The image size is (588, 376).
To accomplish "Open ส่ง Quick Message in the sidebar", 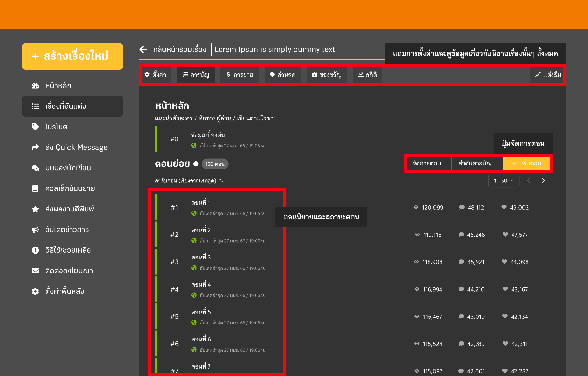I will point(73,147).
